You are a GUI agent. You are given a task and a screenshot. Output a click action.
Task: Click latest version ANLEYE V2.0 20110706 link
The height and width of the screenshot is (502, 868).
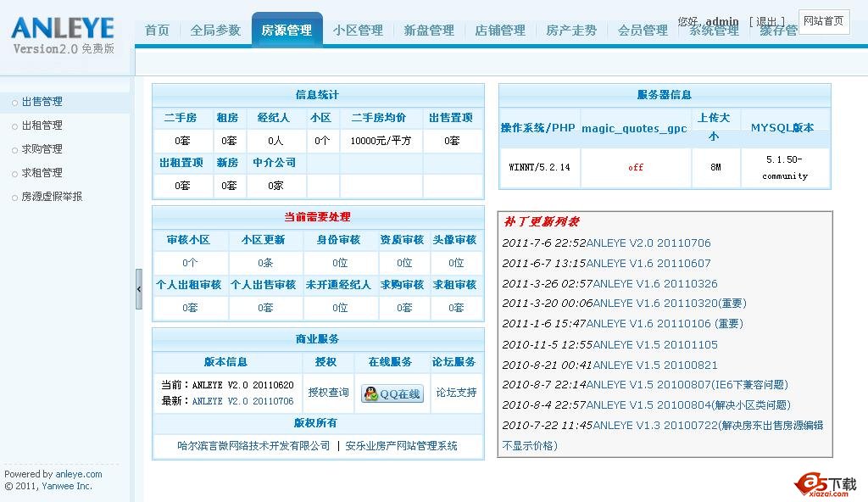coord(243,401)
